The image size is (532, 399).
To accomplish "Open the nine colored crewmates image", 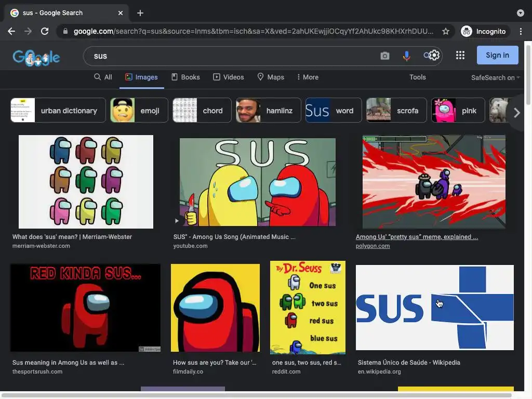I will tap(86, 182).
